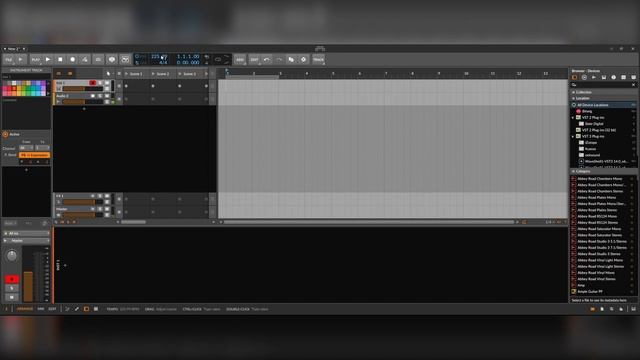Screen dimensions: 640x360
Task: Toggle record arm on first instrument track
Action: point(93,83)
